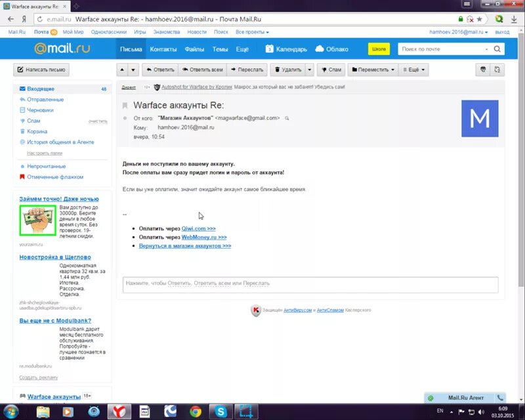Viewport: 525px width, 420px height.
Task: Open Ещё in blue header
Action: click(242, 49)
